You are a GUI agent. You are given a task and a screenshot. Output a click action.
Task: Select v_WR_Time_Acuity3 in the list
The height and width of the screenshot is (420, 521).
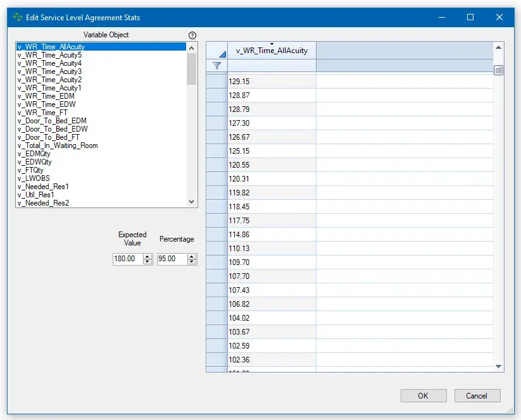(x=101, y=71)
